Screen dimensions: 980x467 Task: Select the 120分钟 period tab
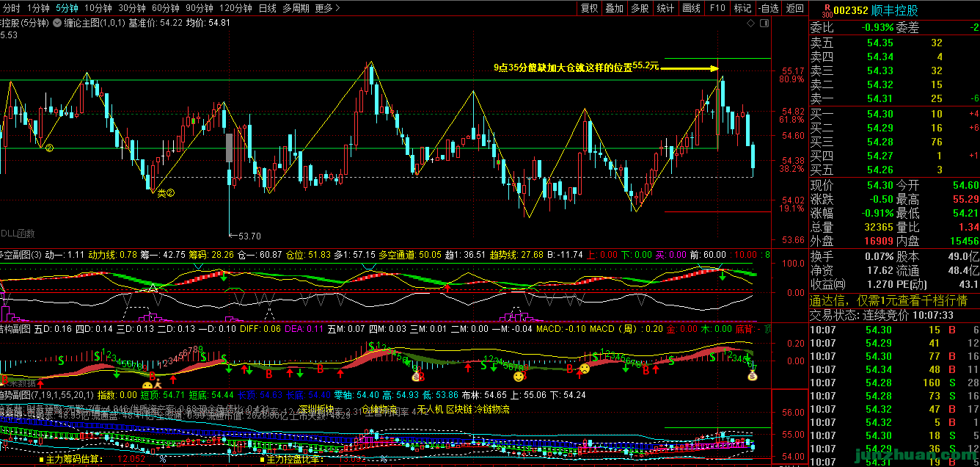tap(236, 8)
